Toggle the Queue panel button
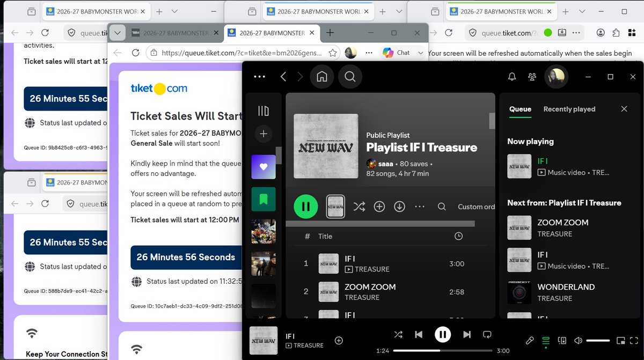Screen dimensions: 644x360 [x=546, y=341]
